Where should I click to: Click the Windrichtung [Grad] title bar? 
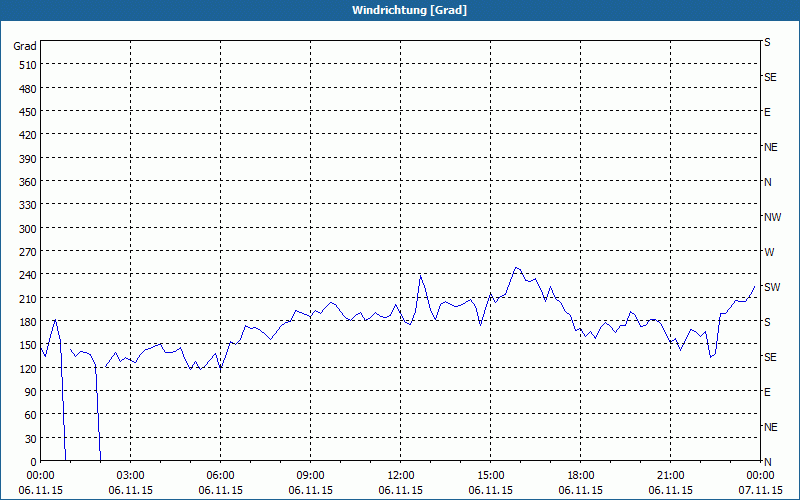(x=400, y=10)
